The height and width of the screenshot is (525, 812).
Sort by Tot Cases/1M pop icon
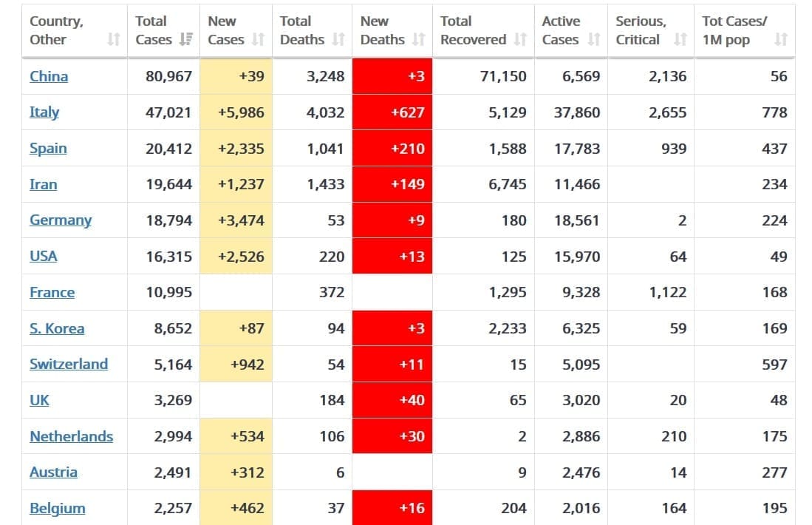tap(781, 40)
